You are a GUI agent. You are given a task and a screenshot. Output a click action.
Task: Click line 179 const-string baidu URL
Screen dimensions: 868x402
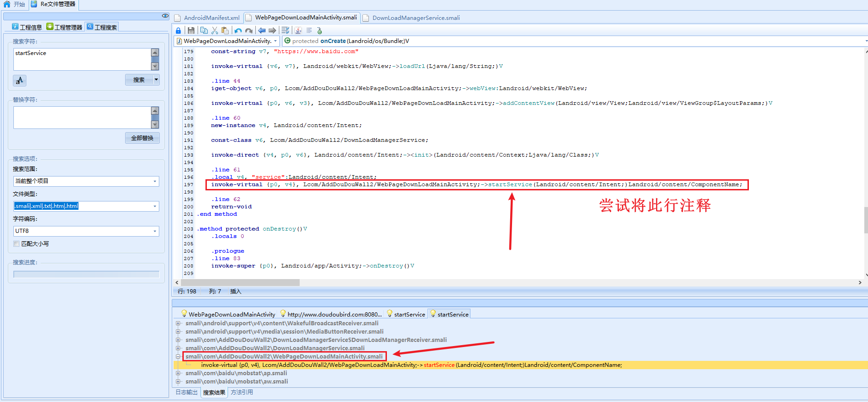pyautogui.click(x=284, y=51)
